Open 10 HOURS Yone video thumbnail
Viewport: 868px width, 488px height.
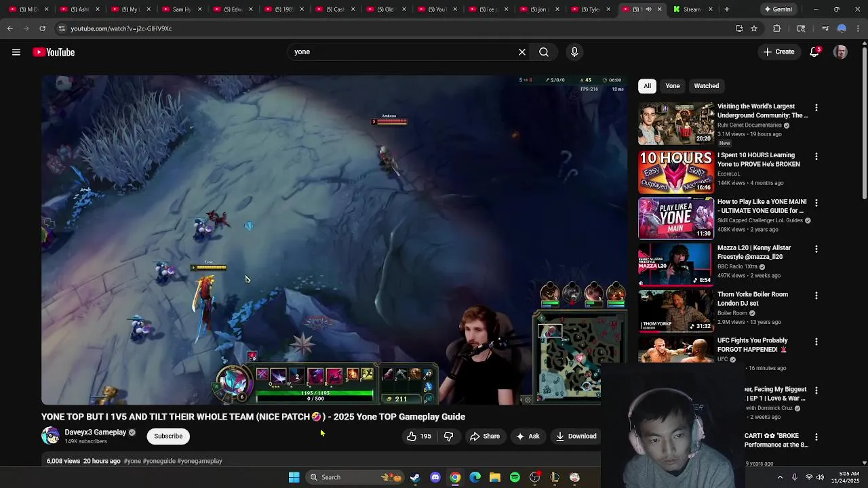675,172
